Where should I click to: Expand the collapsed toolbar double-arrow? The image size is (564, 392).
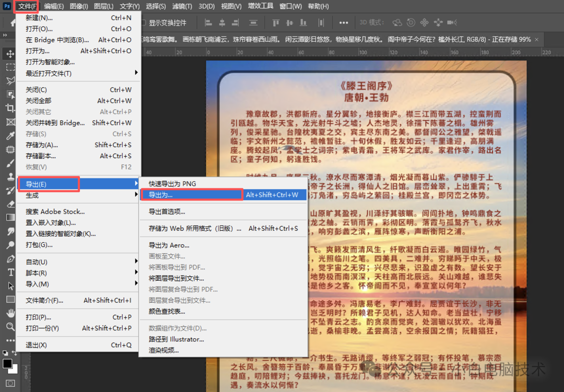(x=5, y=35)
